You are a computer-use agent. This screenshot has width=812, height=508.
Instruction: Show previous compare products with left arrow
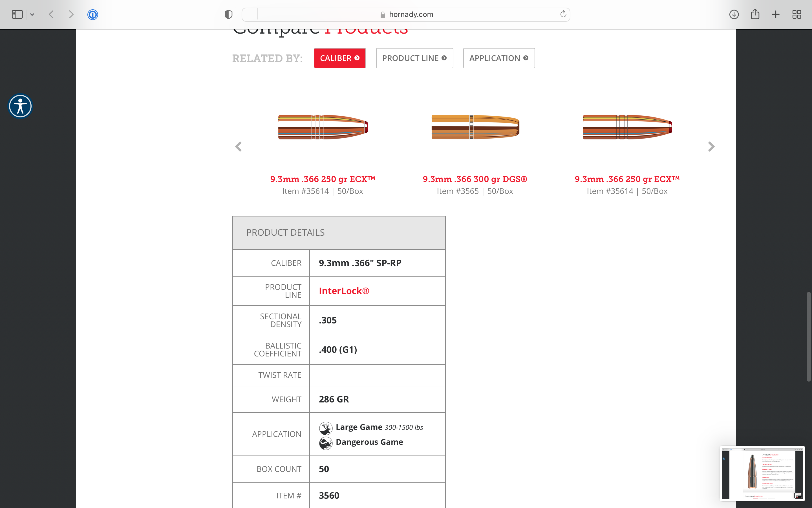[239, 146]
